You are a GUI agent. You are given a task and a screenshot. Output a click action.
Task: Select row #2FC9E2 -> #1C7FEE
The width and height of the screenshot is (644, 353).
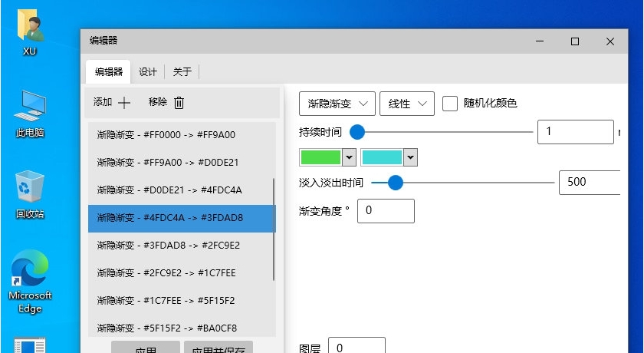click(182, 273)
